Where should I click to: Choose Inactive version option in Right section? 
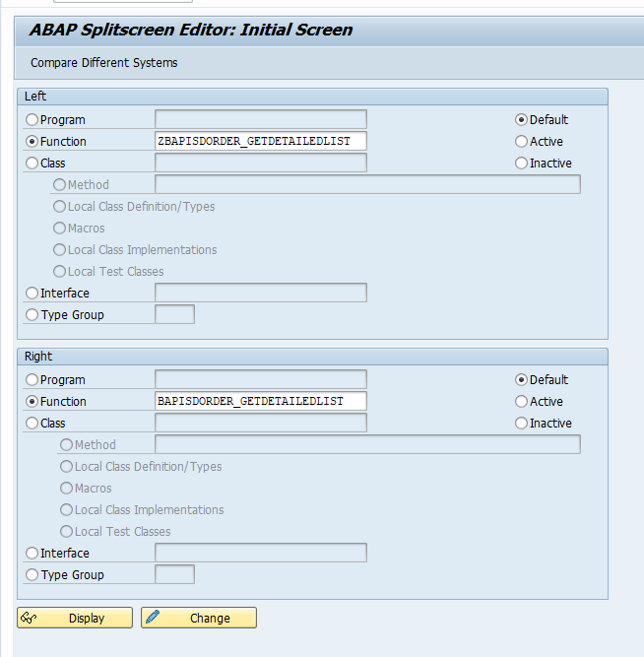coord(522,424)
